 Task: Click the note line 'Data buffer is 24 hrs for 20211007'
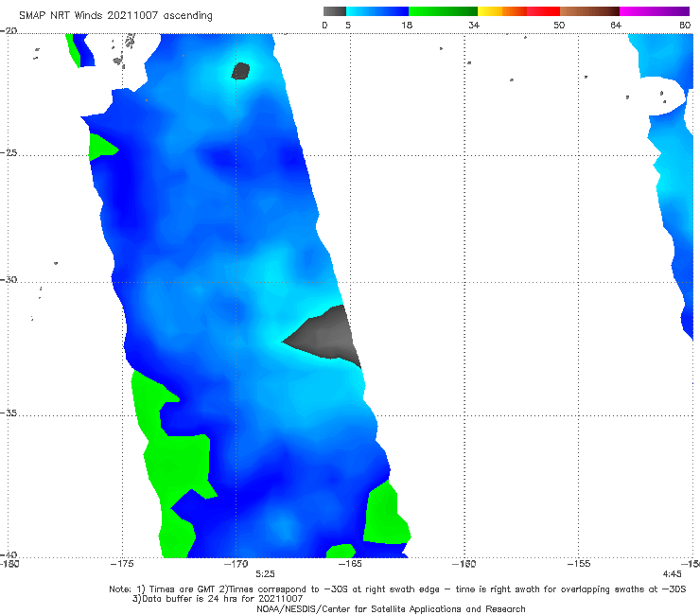tap(218, 599)
